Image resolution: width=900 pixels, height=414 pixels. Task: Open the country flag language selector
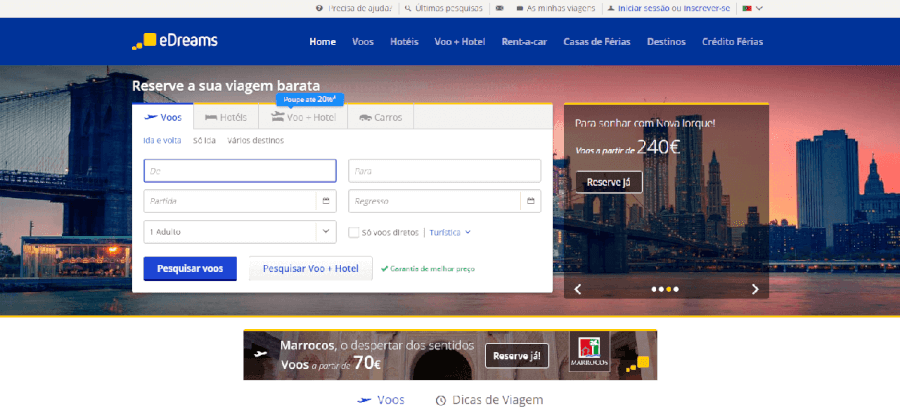coord(751,8)
